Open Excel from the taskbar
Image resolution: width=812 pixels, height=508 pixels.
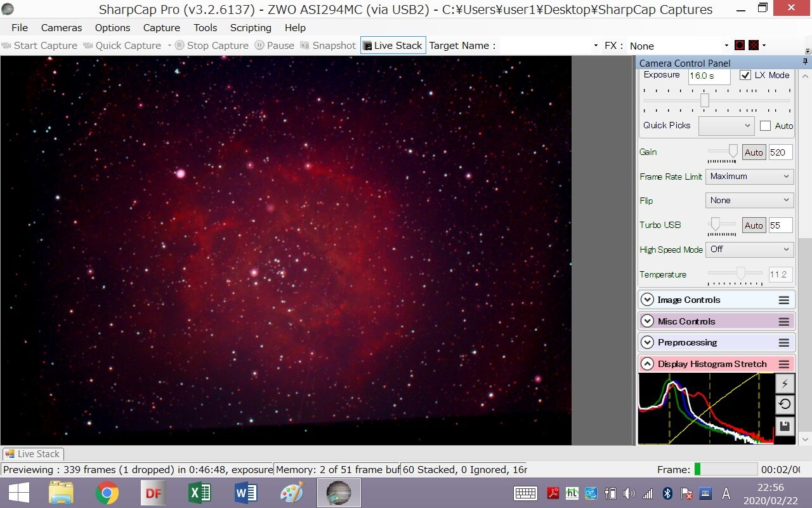[x=199, y=493]
